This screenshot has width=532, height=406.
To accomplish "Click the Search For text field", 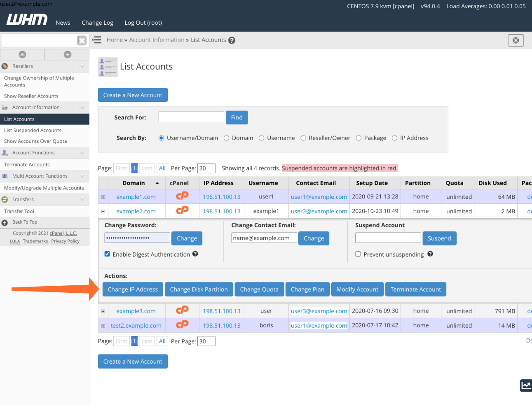I will click(191, 117).
